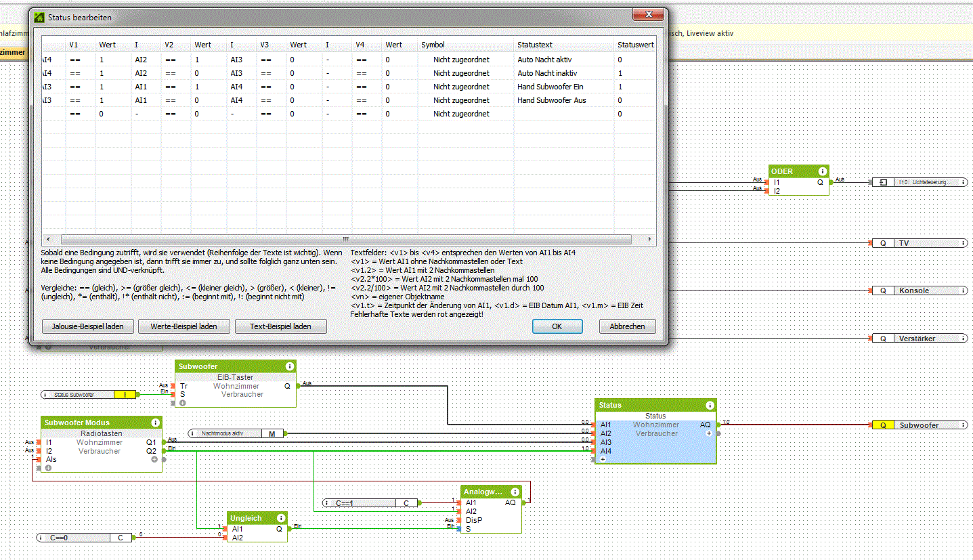The image size is (973, 560).
Task: Cancel dialog with Abbrechen button
Action: click(627, 326)
